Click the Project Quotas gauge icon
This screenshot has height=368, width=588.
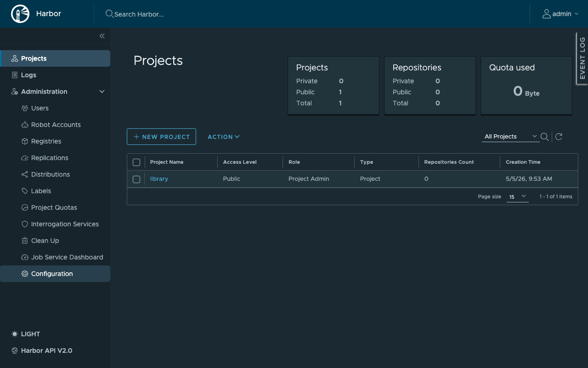(x=25, y=207)
